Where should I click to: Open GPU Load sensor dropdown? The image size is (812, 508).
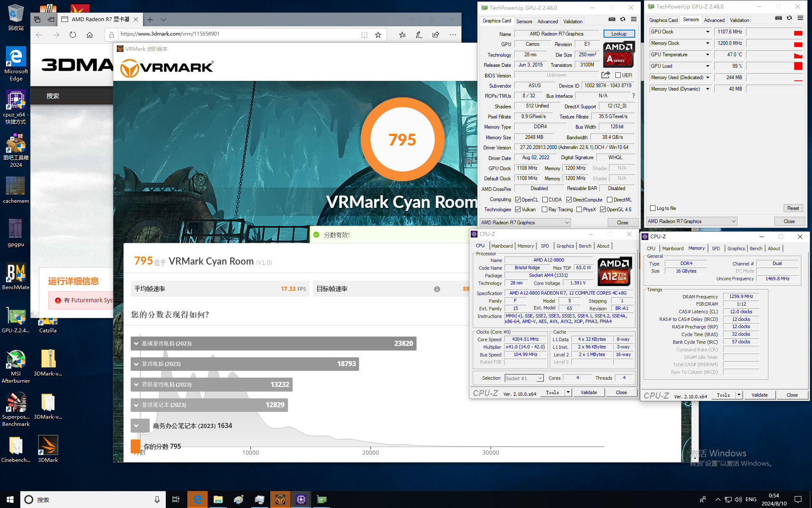click(x=708, y=66)
